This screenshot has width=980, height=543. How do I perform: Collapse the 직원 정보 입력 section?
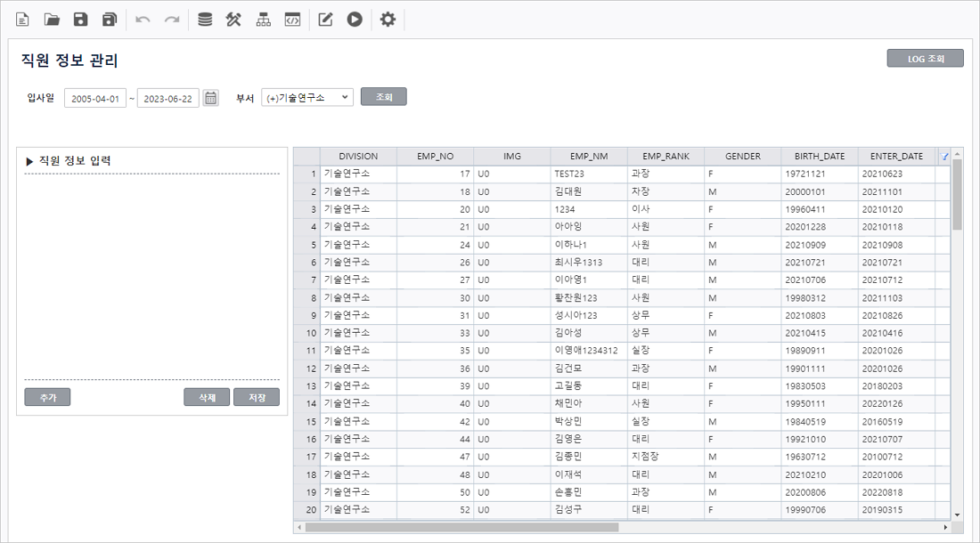click(x=30, y=161)
